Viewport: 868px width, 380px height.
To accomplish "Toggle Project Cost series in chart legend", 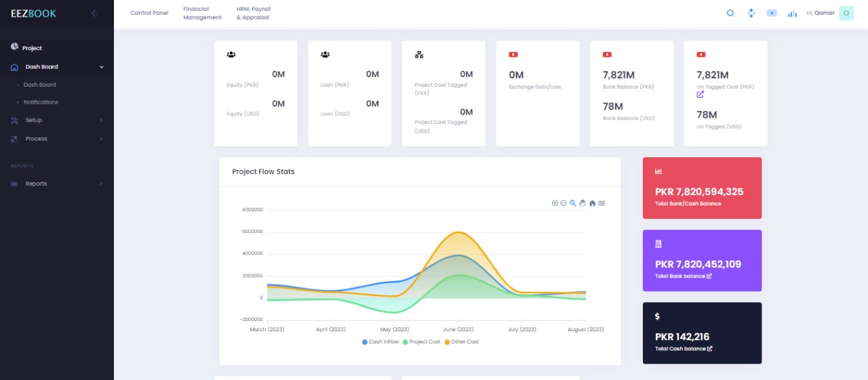I will [421, 342].
